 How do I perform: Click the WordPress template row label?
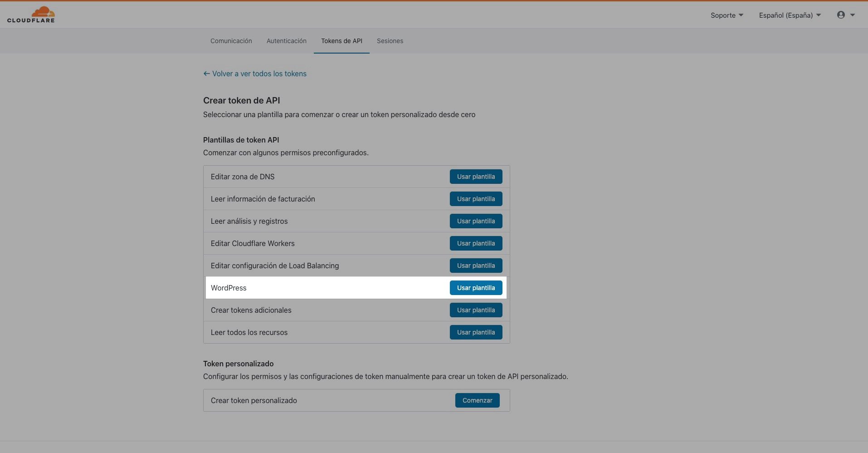pyautogui.click(x=229, y=288)
